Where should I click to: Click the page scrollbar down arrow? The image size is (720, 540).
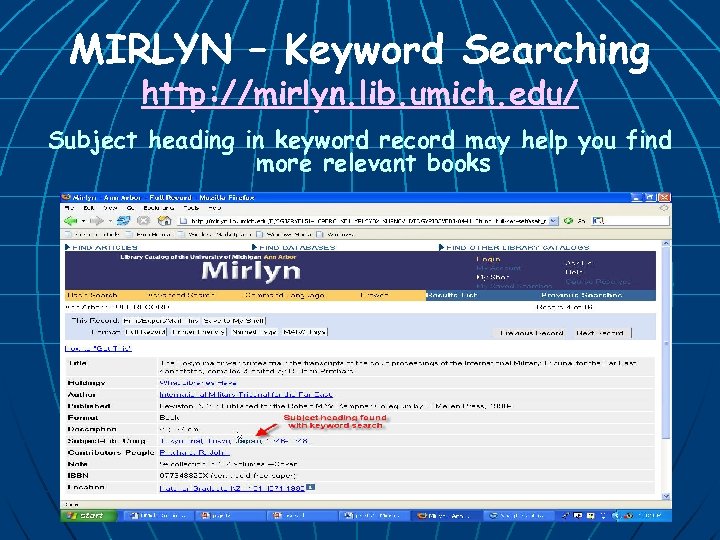click(x=666, y=496)
